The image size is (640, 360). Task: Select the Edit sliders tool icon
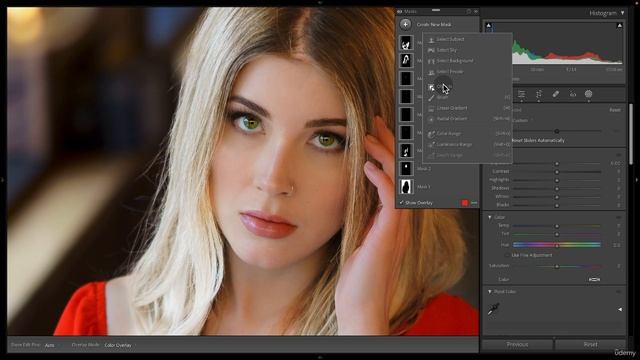522,94
